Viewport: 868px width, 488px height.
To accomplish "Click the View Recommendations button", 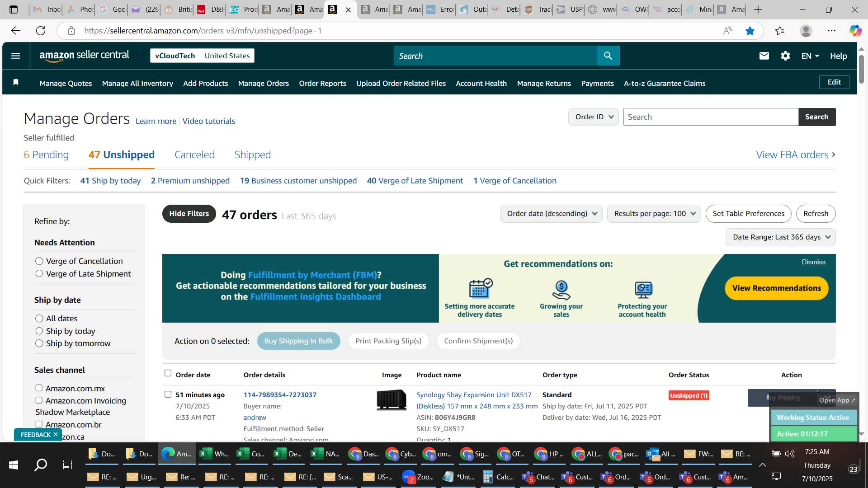I will coord(776,288).
